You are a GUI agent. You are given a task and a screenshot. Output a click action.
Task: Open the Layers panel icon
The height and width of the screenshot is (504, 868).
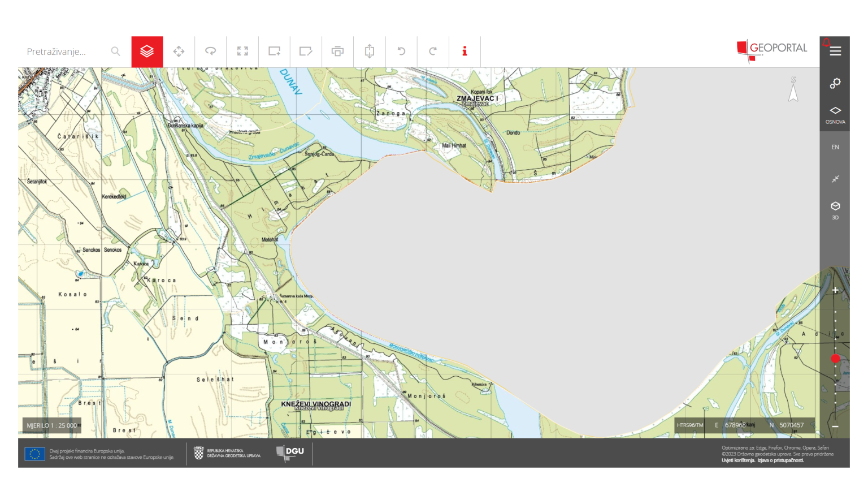coord(147,51)
